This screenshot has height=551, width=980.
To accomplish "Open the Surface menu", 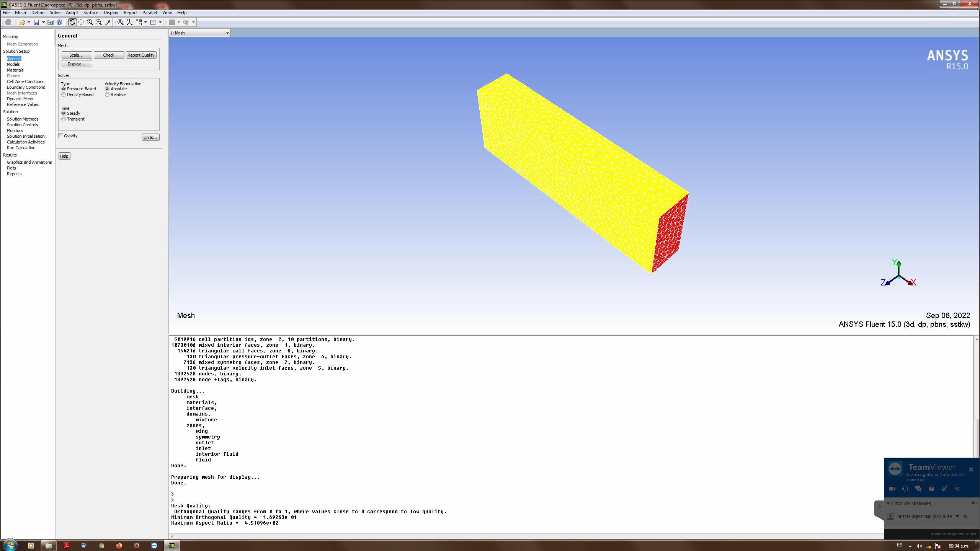I will [91, 13].
